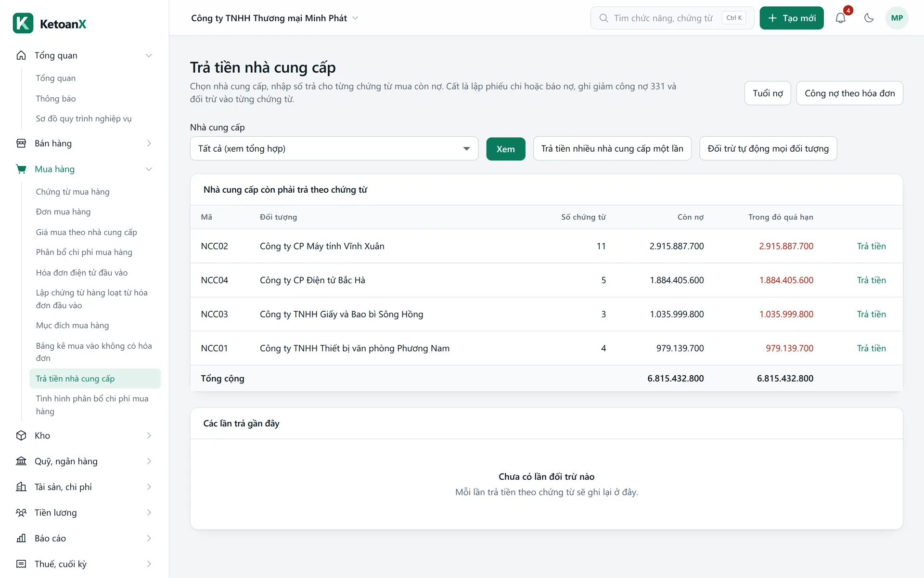Image resolution: width=924 pixels, height=578 pixels.
Task: Click the Thuế, cuối kỳ icon
Action: point(21,564)
